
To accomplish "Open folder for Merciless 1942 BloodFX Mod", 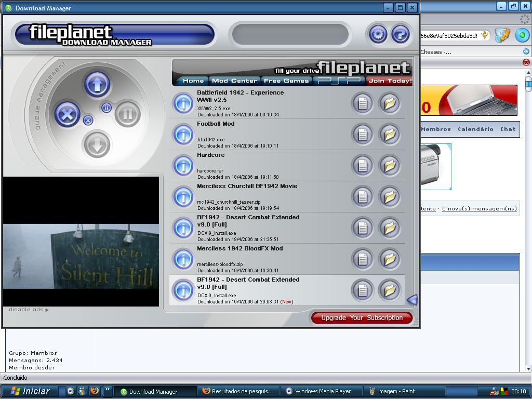I will coord(390,260).
